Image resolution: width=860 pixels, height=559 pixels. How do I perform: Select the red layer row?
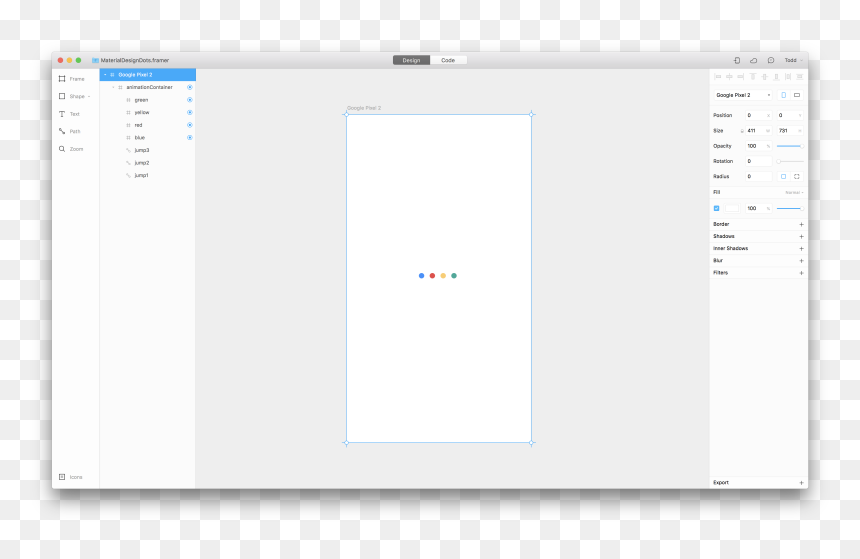click(x=148, y=125)
